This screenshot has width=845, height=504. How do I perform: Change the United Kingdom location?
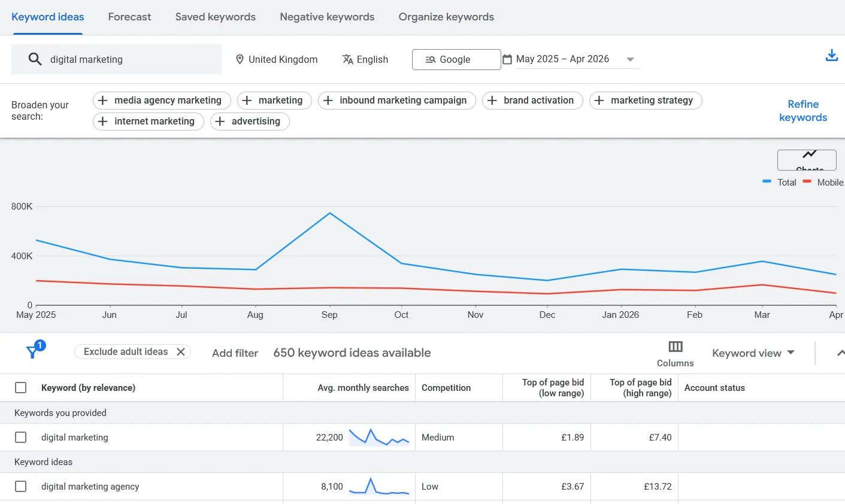click(x=277, y=59)
